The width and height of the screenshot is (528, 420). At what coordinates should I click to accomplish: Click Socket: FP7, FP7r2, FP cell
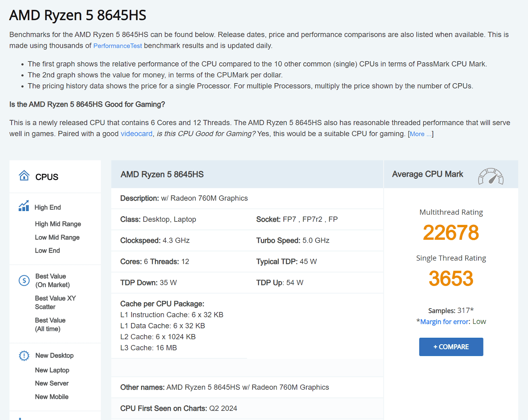coord(297,219)
